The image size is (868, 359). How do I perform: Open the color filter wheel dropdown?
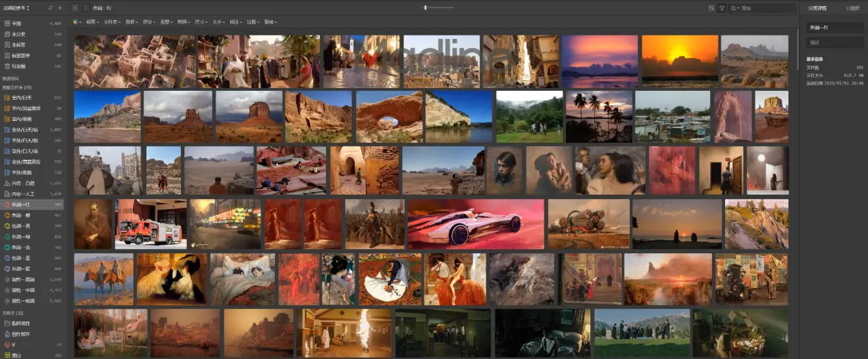pos(77,22)
